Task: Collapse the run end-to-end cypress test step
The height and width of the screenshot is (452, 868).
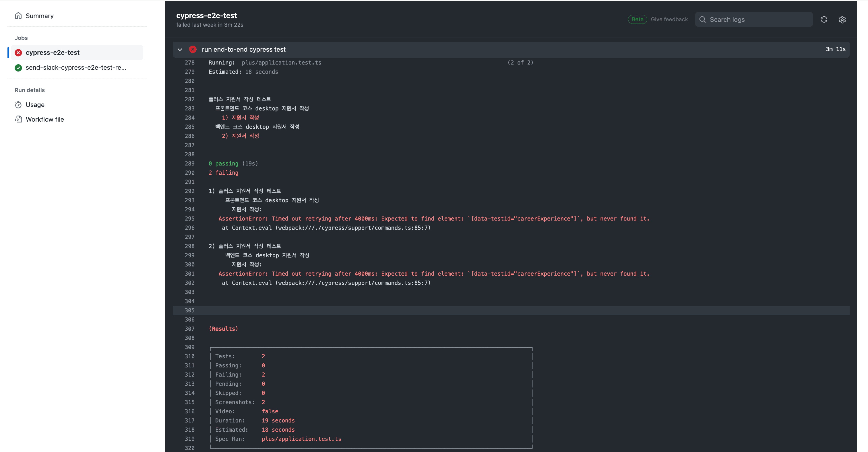Action: [x=180, y=50]
